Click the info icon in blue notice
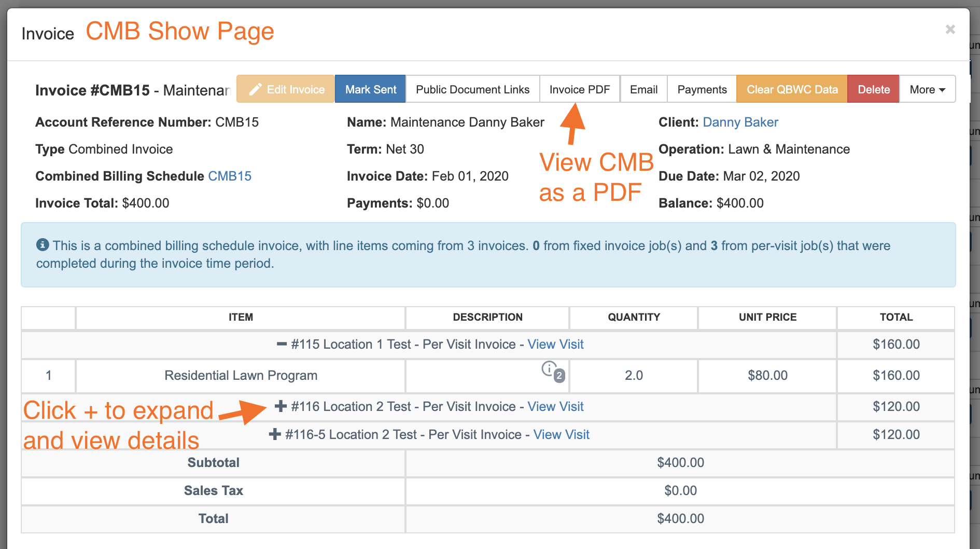 (x=43, y=245)
